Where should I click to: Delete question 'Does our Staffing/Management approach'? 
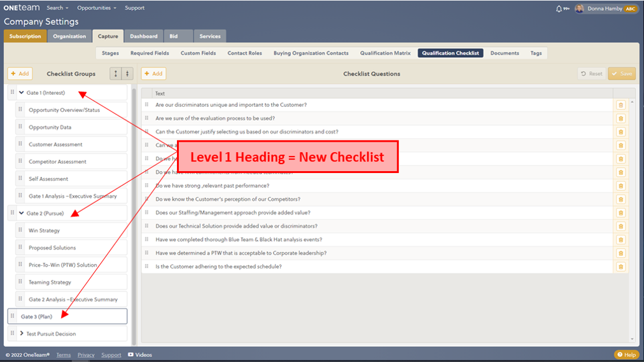click(620, 213)
